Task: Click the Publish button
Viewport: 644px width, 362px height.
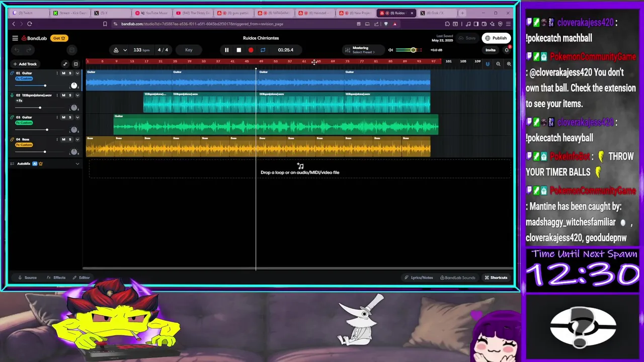Action: pos(496,38)
